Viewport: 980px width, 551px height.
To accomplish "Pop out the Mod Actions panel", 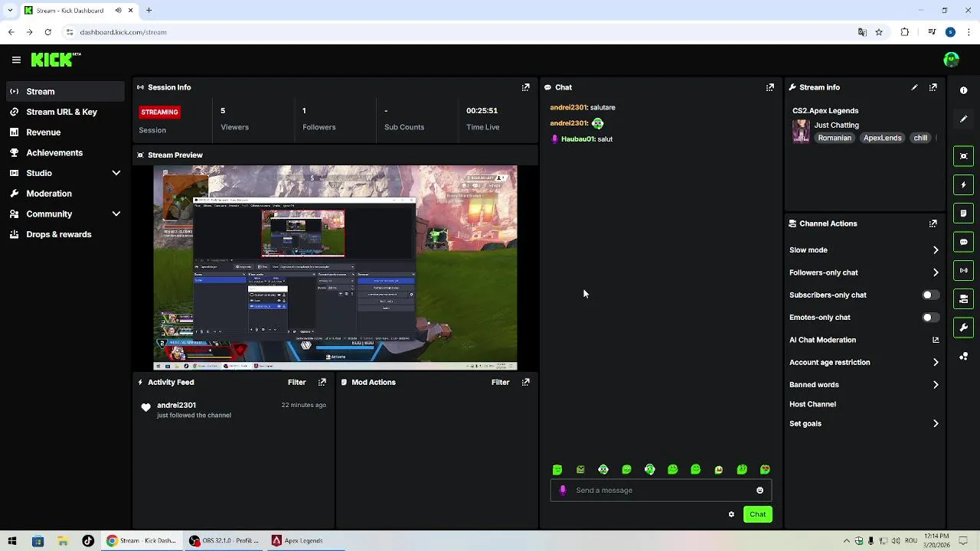I will coord(525,382).
